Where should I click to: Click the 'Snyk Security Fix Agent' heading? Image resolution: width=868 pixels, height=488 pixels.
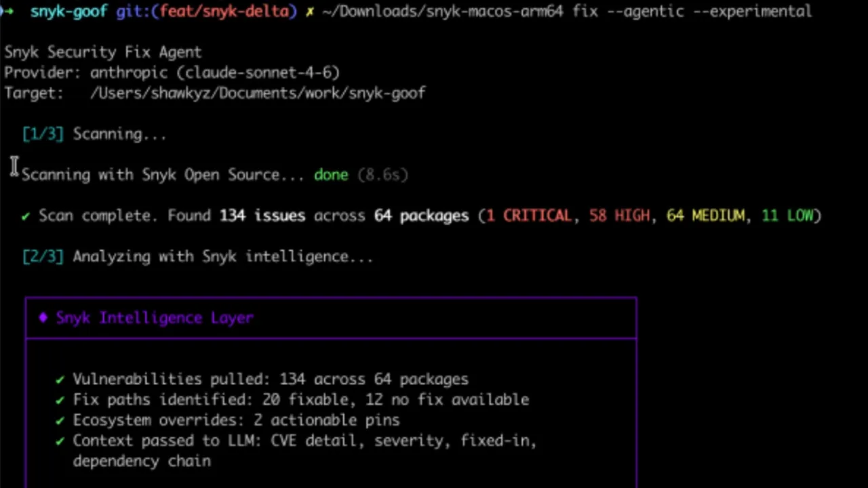(x=103, y=52)
